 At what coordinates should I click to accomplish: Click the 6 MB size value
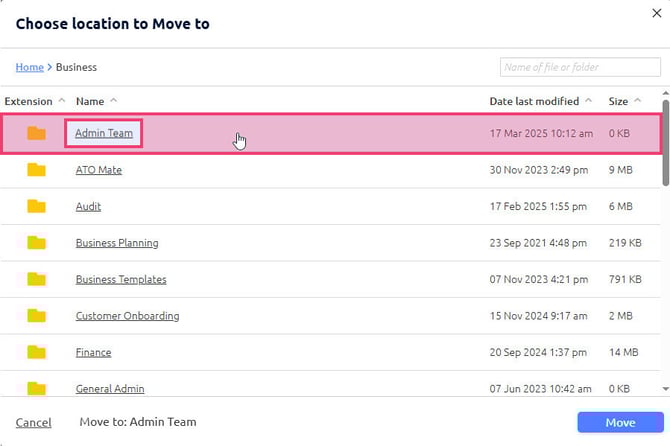pos(620,207)
